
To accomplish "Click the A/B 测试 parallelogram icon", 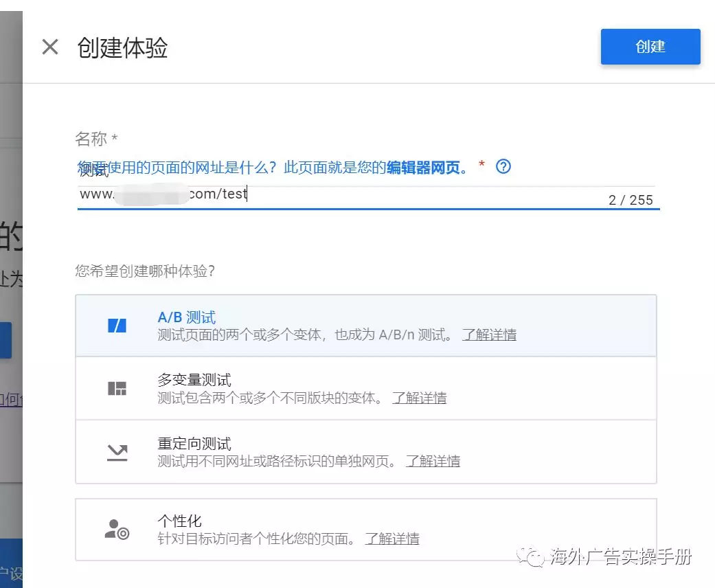I will click(x=117, y=326).
